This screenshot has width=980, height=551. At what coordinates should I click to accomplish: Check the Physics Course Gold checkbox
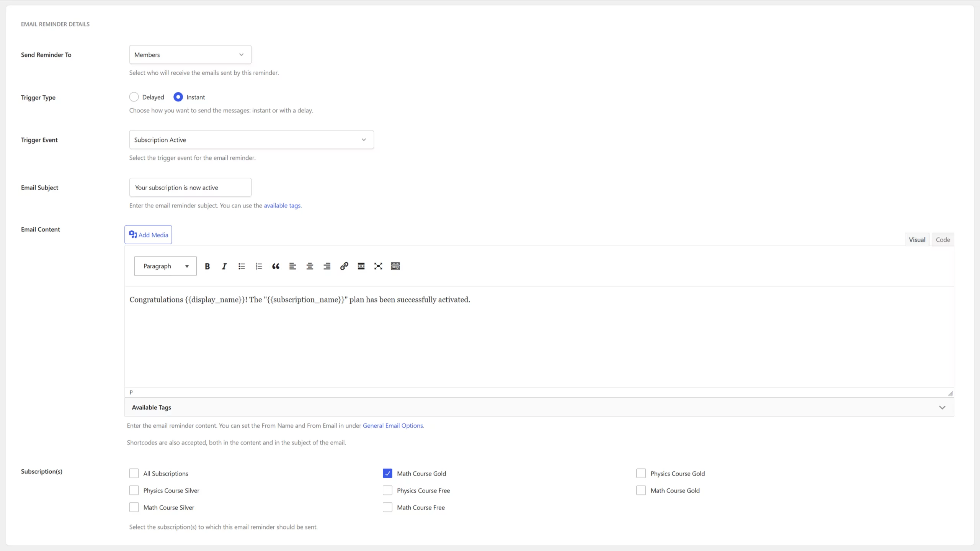pos(641,474)
